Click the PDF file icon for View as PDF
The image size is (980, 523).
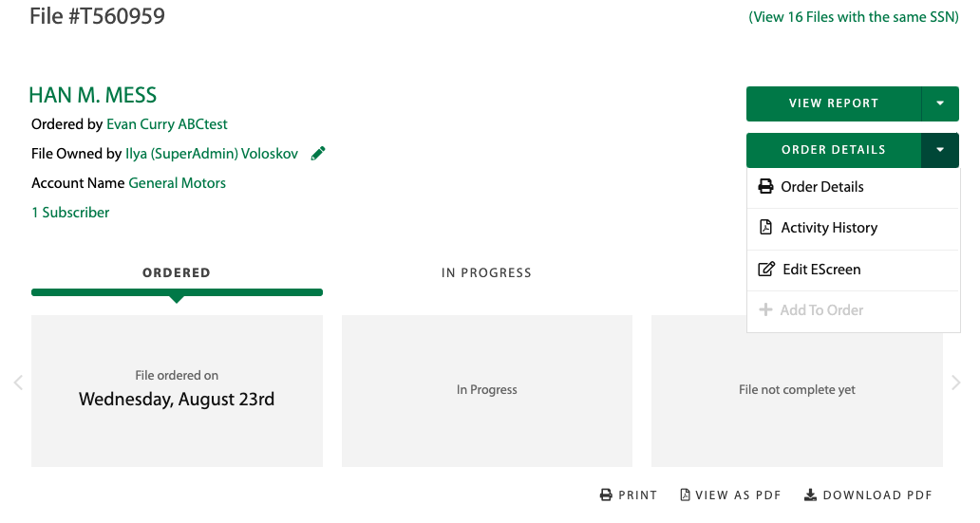point(684,495)
